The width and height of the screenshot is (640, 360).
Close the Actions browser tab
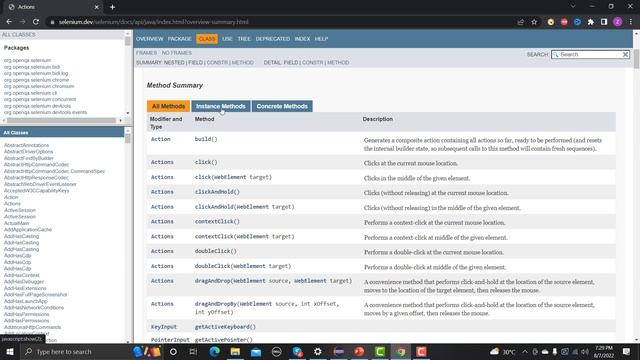click(97, 7)
